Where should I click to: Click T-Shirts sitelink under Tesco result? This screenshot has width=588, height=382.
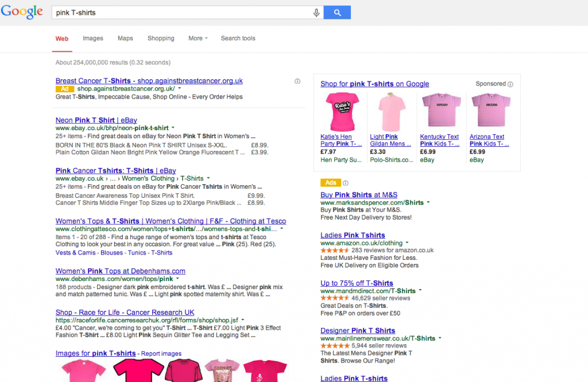point(161,253)
